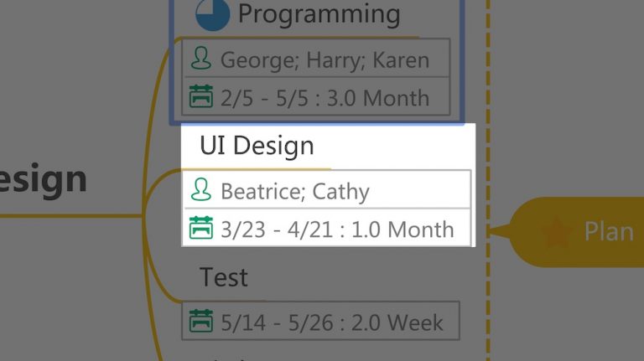Click the 2/5 - 5/5 : 3.0 Month duration

click(x=325, y=99)
